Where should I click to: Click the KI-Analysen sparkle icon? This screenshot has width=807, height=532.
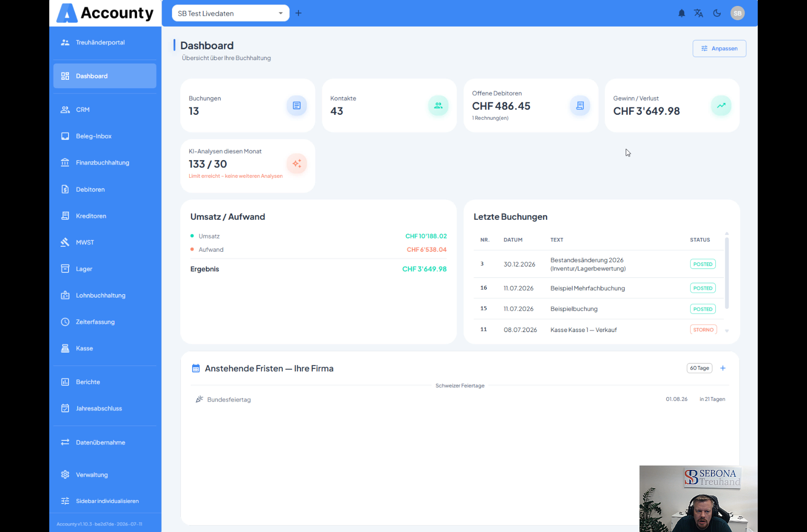click(x=297, y=164)
